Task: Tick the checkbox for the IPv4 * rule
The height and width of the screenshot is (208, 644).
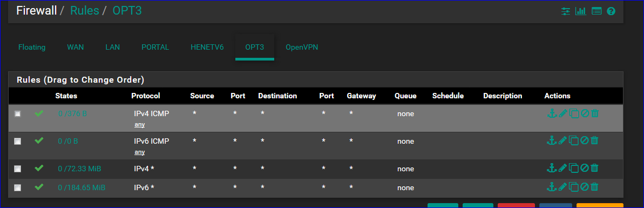Action: click(18, 169)
